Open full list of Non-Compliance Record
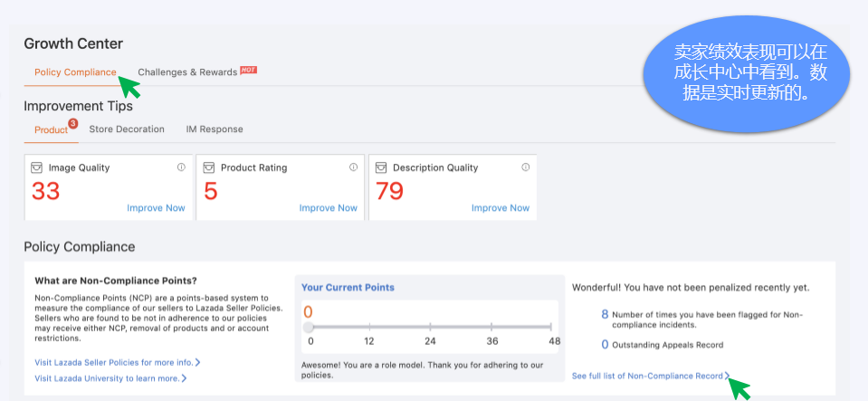868x401 pixels. pyautogui.click(x=647, y=376)
